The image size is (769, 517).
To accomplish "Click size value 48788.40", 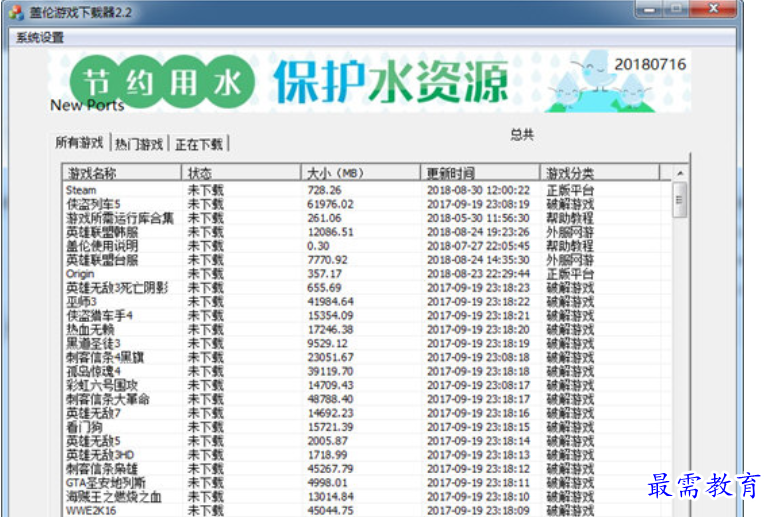I will pos(331,399).
